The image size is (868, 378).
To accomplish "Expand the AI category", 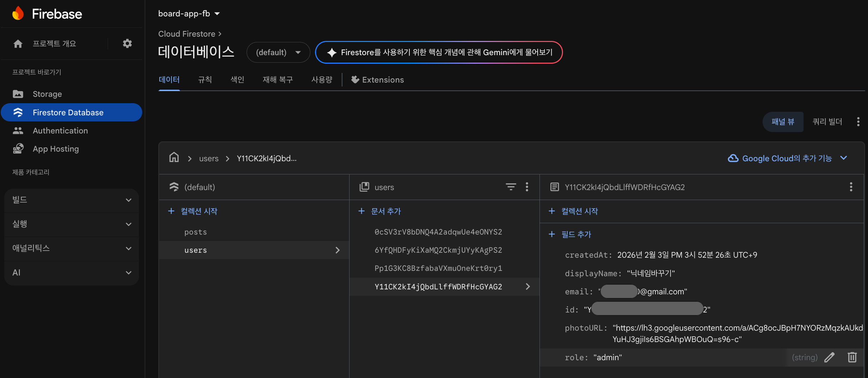I will coord(72,273).
